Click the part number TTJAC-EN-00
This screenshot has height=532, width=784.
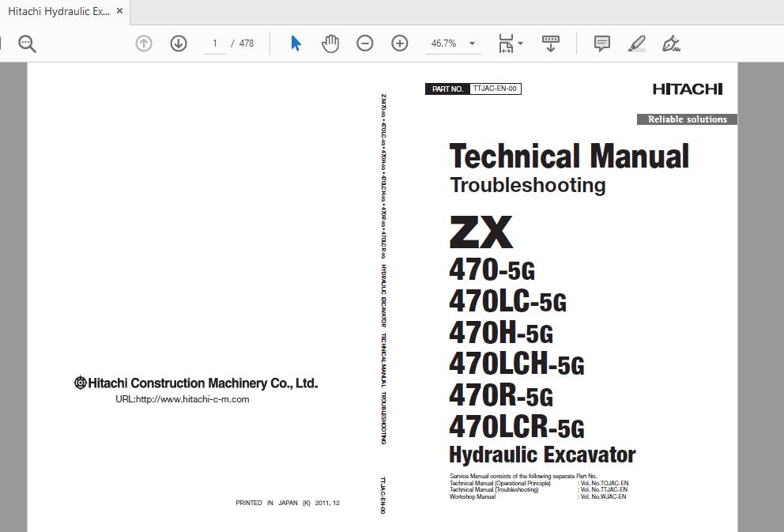point(495,89)
